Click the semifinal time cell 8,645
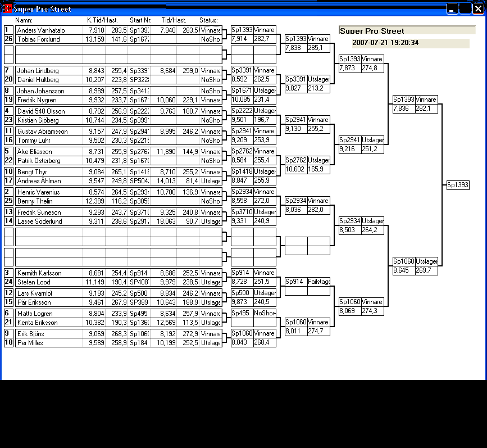This screenshot has height=448, width=487. pos(403,270)
